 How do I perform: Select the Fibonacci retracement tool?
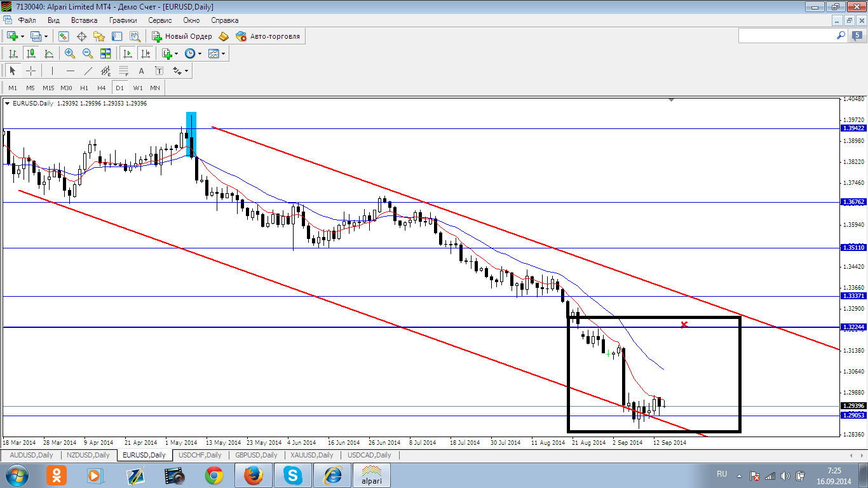[x=123, y=71]
